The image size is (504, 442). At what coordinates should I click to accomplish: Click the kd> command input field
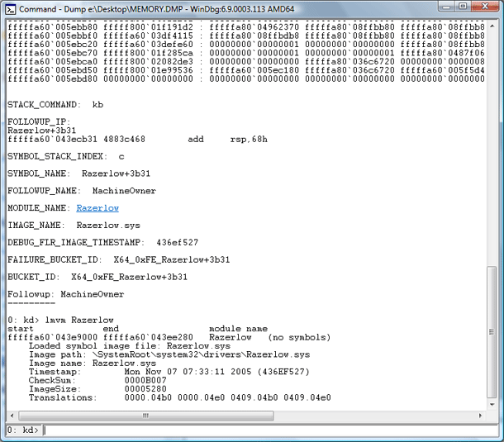(270, 430)
